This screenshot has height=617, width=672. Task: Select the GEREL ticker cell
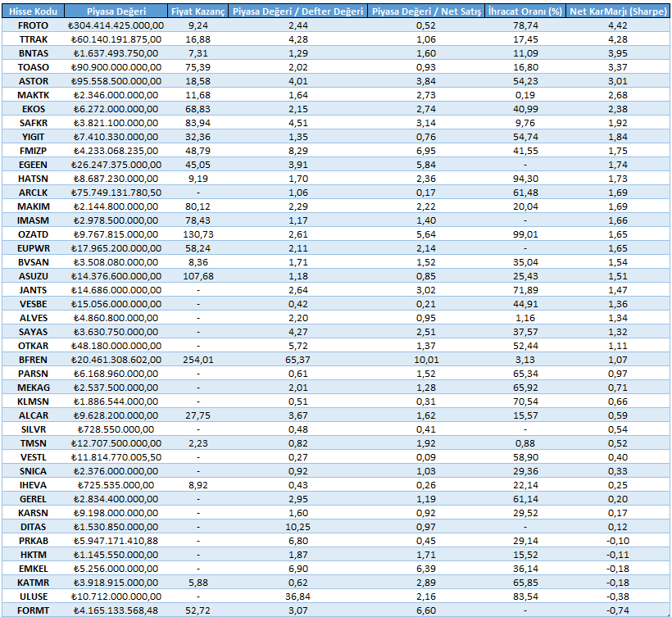(33, 499)
